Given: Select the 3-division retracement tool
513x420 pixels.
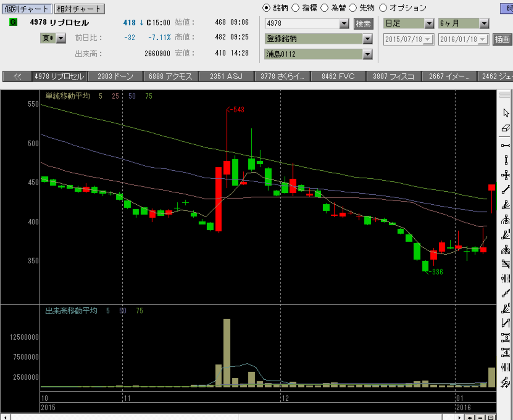Looking at the screenshot, I should pyautogui.click(x=506, y=338).
